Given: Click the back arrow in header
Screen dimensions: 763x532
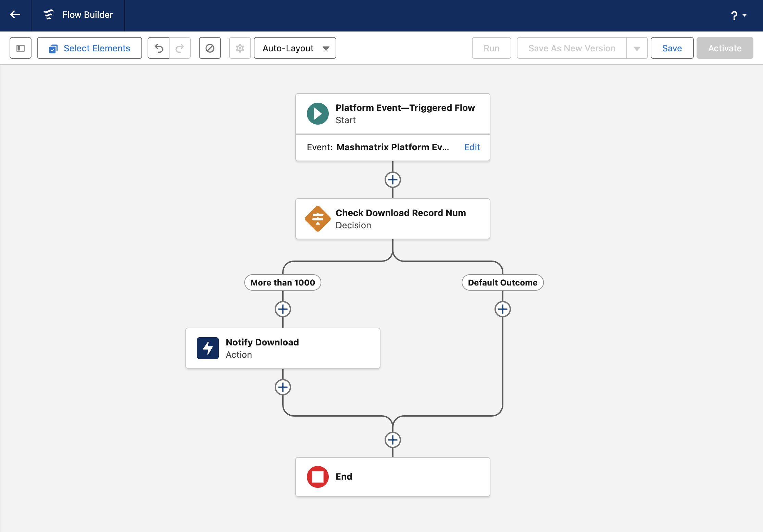Looking at the screenshot, I should click(15, 15).
